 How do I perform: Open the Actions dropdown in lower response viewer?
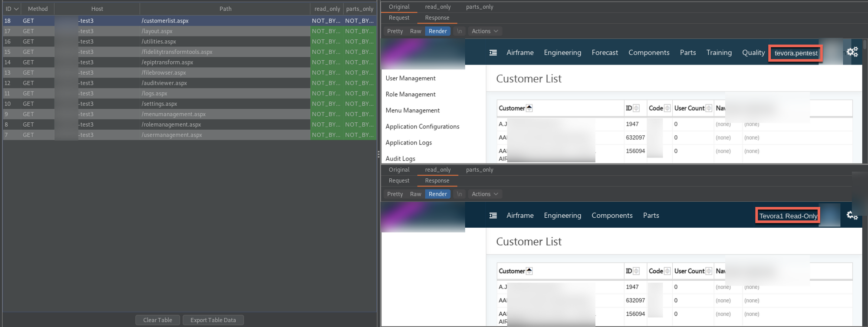tap(484, 194)
